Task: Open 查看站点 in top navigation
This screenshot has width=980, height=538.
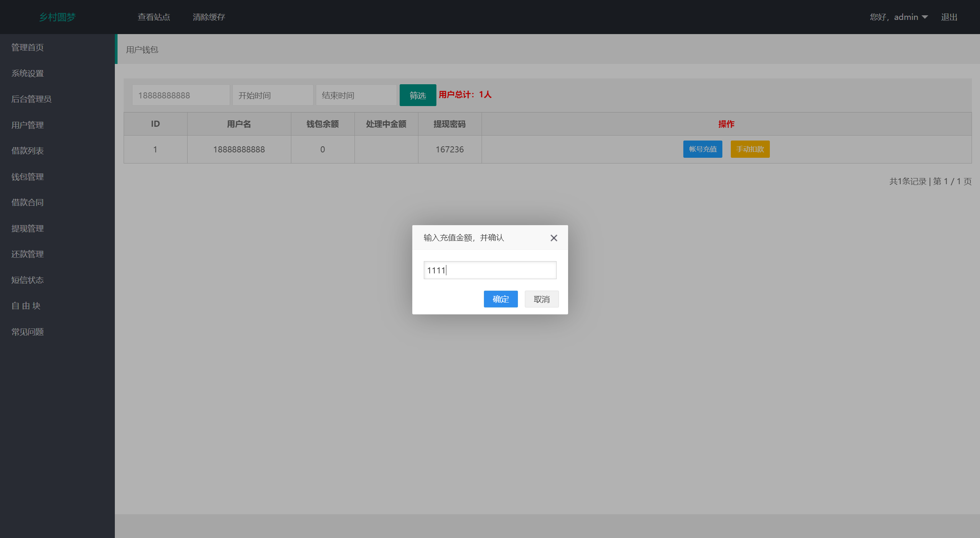Action: 154,17
